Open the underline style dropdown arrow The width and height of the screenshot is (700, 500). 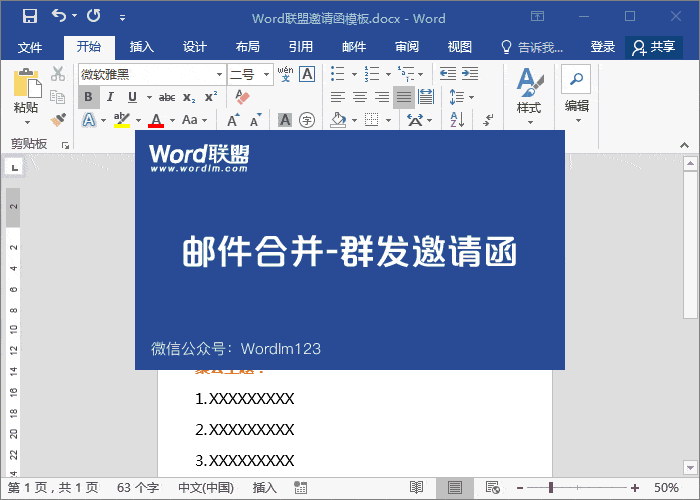[149, 97]
